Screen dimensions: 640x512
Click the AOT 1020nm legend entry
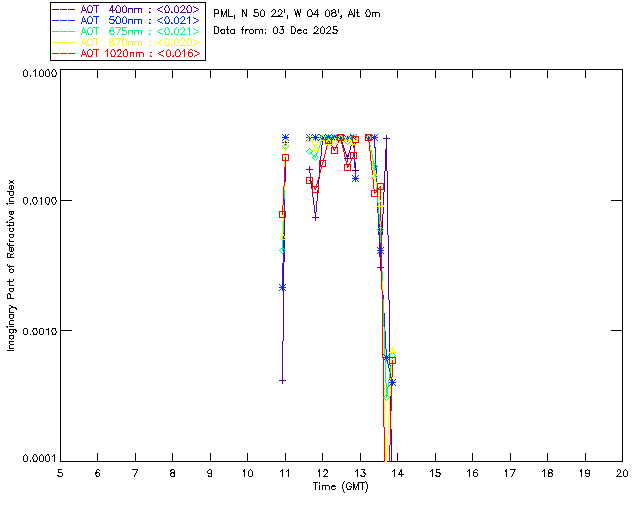pyautogui.click(x=127, y=53)
